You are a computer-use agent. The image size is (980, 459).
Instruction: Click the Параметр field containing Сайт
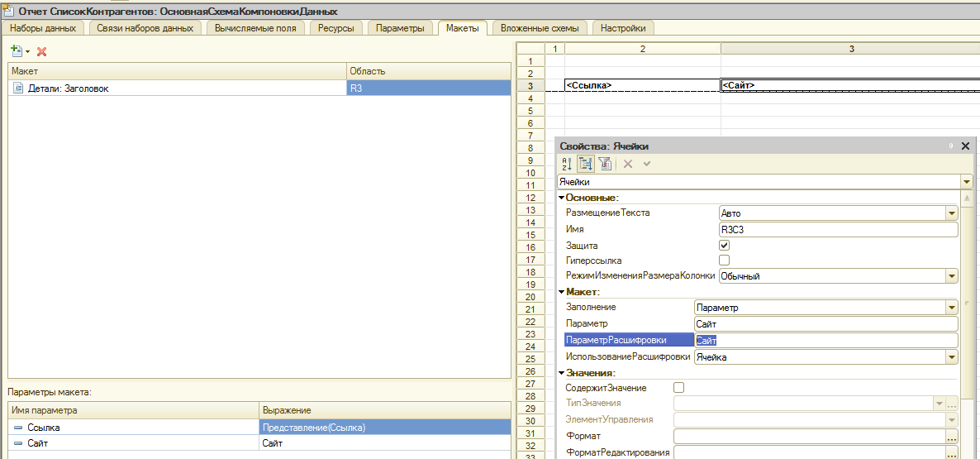[826, 323]
